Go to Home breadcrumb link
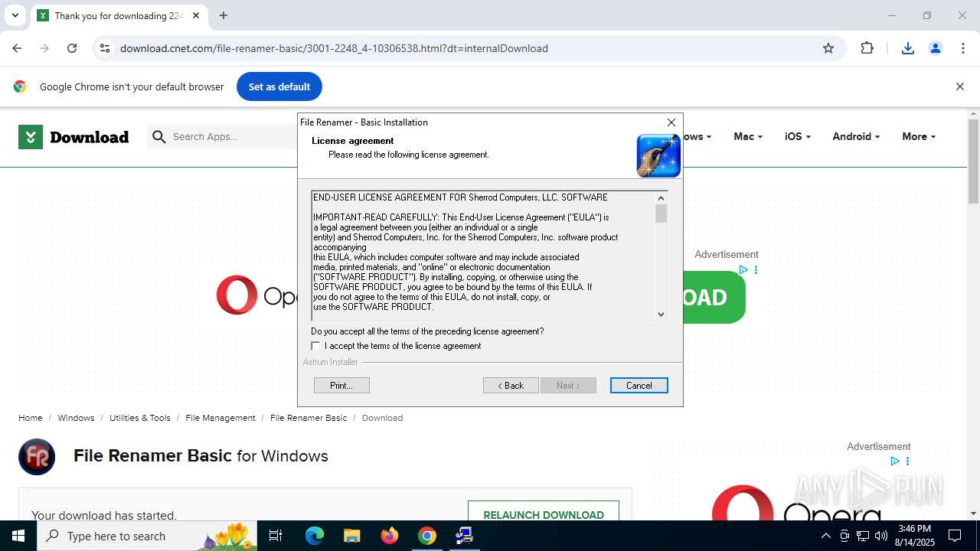Viewport: 980px width, 551px height. tap(31, 418)
